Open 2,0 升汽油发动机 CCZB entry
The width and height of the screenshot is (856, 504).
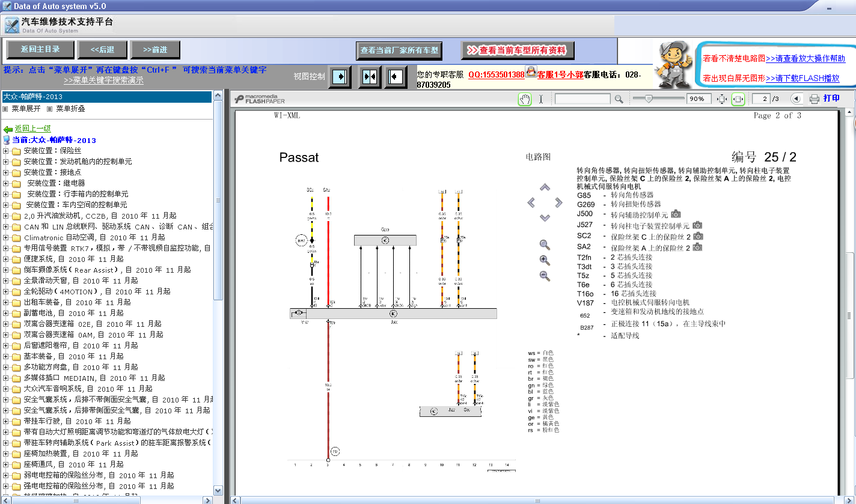(x=100, y=216)
